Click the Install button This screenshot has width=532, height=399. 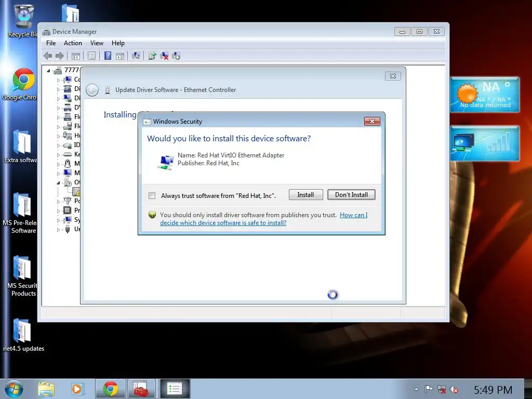[x=305, y=195]
